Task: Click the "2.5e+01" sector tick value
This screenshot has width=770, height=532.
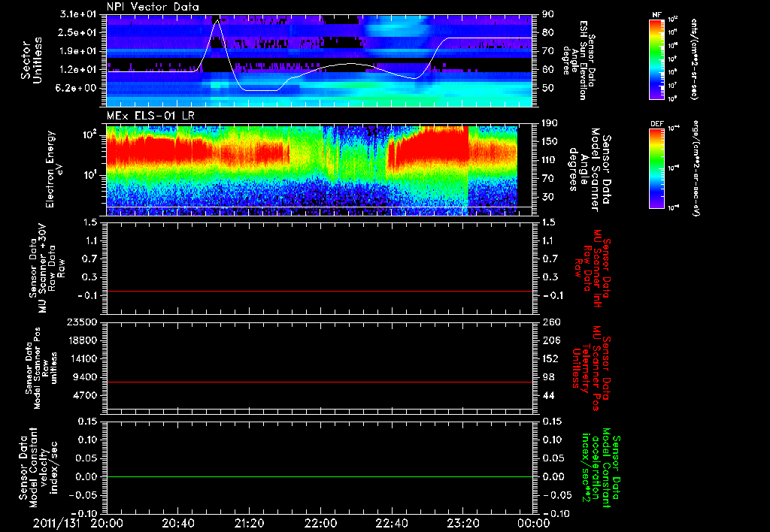Action: 78,32
